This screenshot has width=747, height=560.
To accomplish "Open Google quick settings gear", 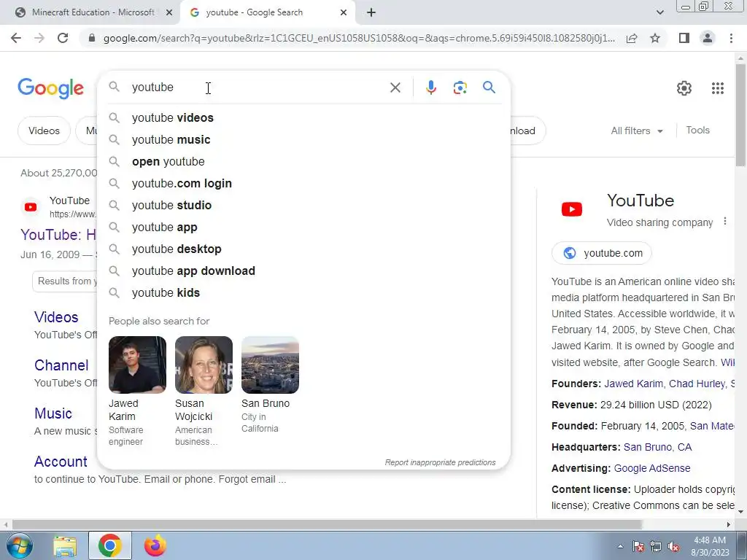I will tap(684, 88).
